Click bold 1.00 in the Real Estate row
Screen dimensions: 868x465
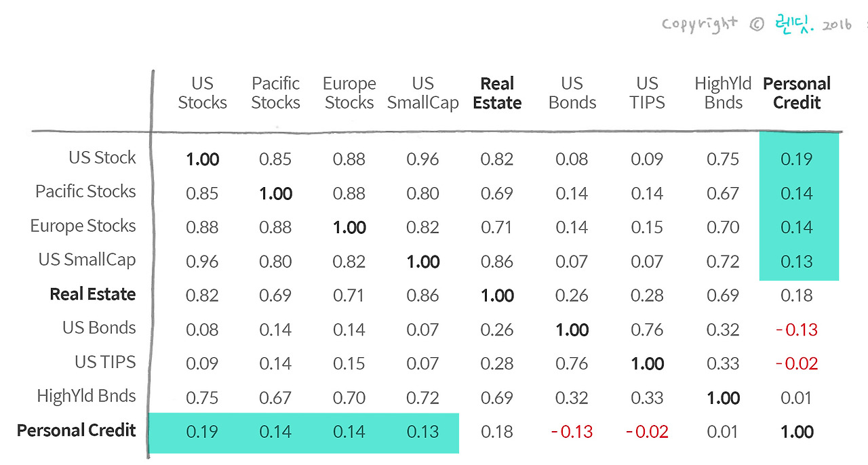[x=497, y=296]
